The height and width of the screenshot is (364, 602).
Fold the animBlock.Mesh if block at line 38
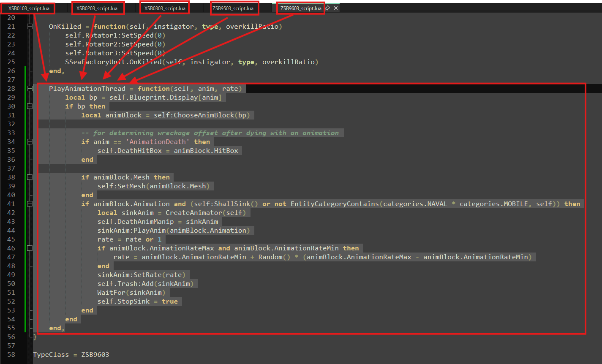tap(30, 177)
